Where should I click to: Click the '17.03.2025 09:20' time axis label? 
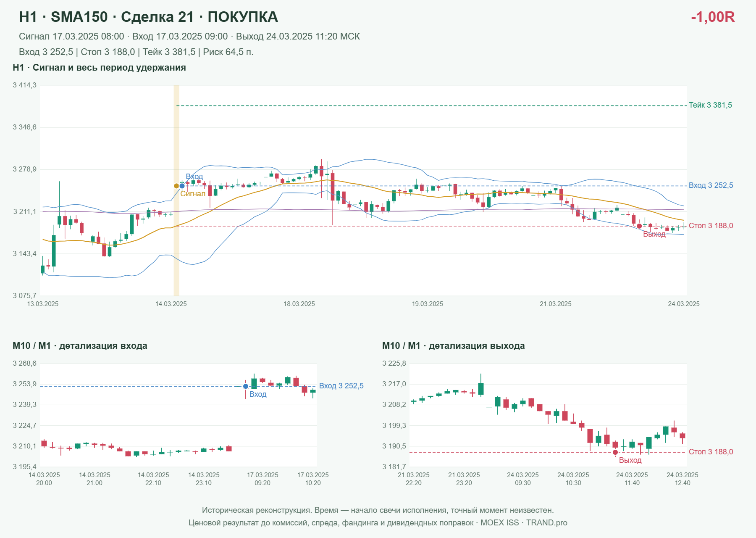point(262,479)
